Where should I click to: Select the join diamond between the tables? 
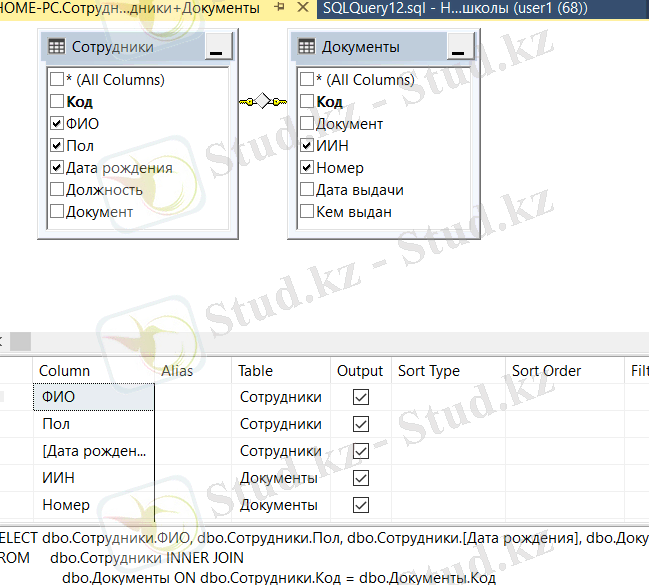tap(263, 101)
